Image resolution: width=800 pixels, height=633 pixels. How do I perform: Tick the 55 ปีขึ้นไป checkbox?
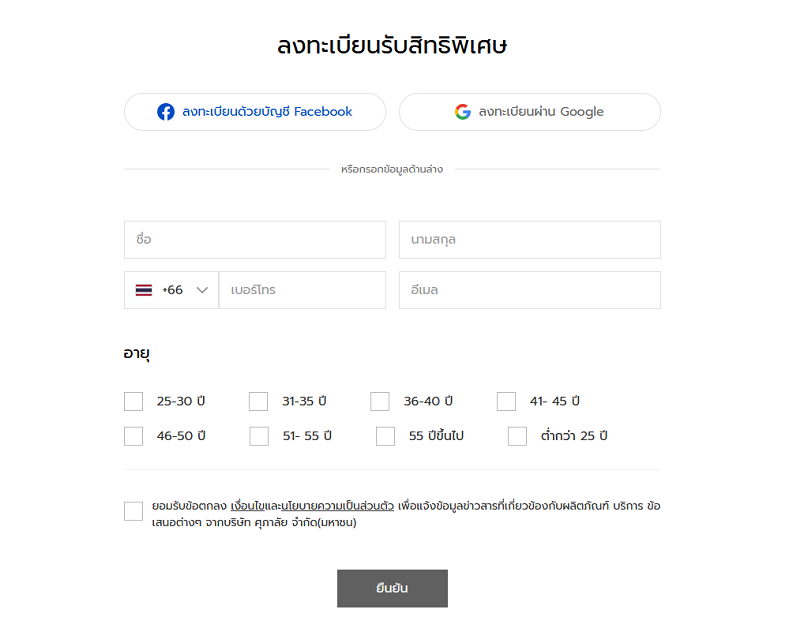[385, 437]
